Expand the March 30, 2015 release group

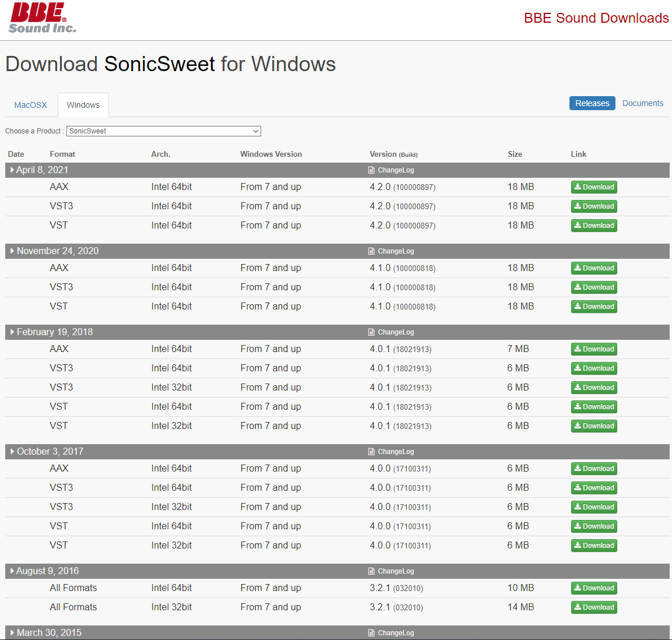[11, 632]
